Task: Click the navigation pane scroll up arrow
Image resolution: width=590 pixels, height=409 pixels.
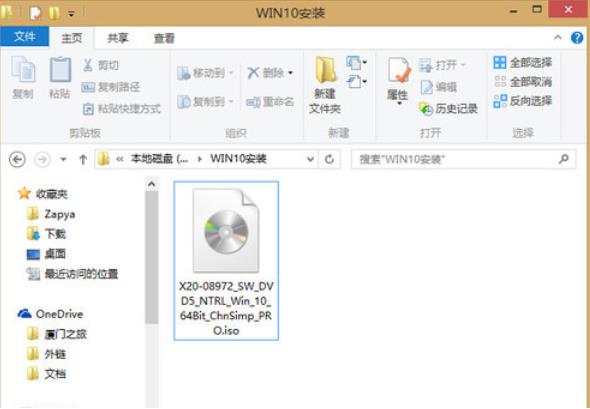Action: pyautogui.click(x=152, y=184)
